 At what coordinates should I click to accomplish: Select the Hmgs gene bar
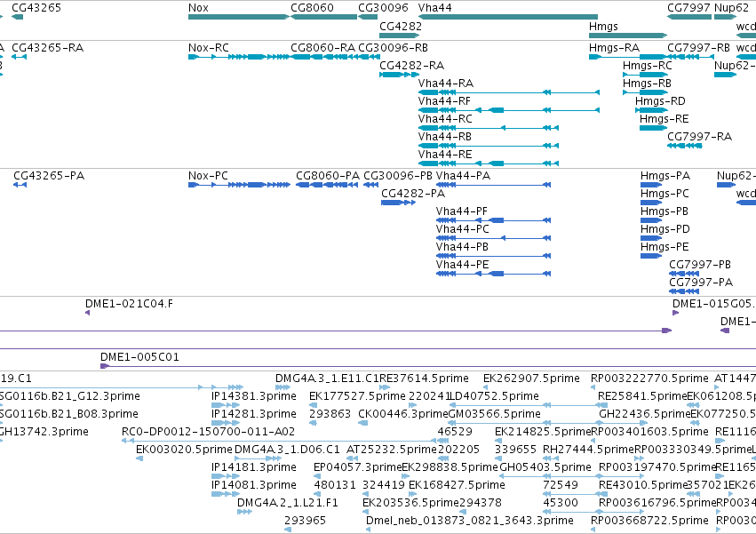628,36
